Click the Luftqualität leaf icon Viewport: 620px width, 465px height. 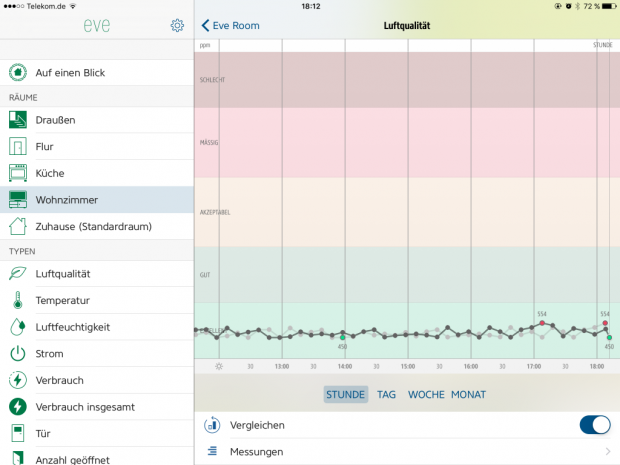coord(18,273)
